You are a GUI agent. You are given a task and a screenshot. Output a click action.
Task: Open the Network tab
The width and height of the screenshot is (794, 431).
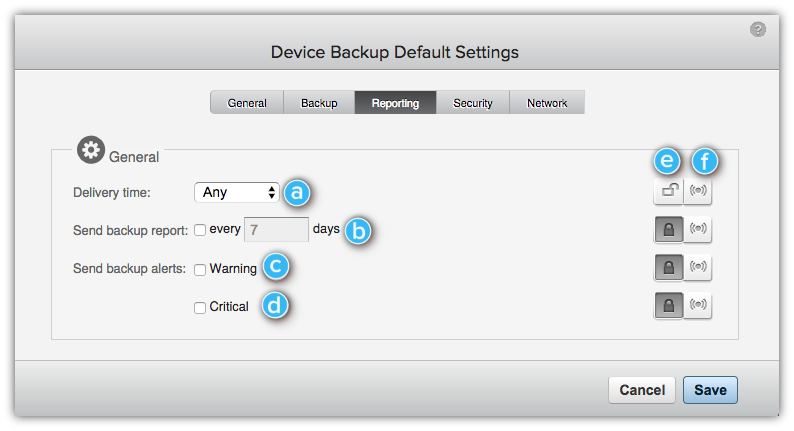click(x=547, y=103)
